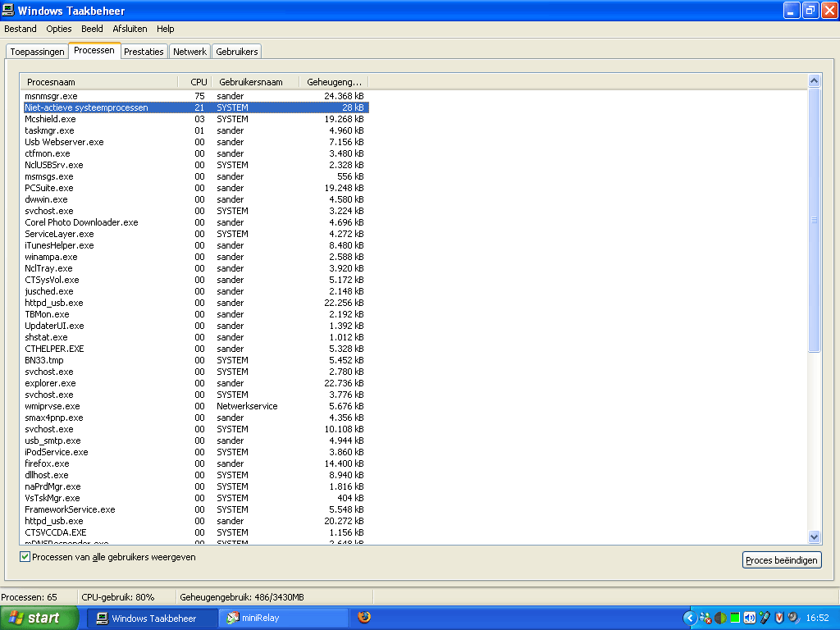Select the PCSuite.exe process
The width and height of the screenshot is (840, 630).
coord(196,188)
